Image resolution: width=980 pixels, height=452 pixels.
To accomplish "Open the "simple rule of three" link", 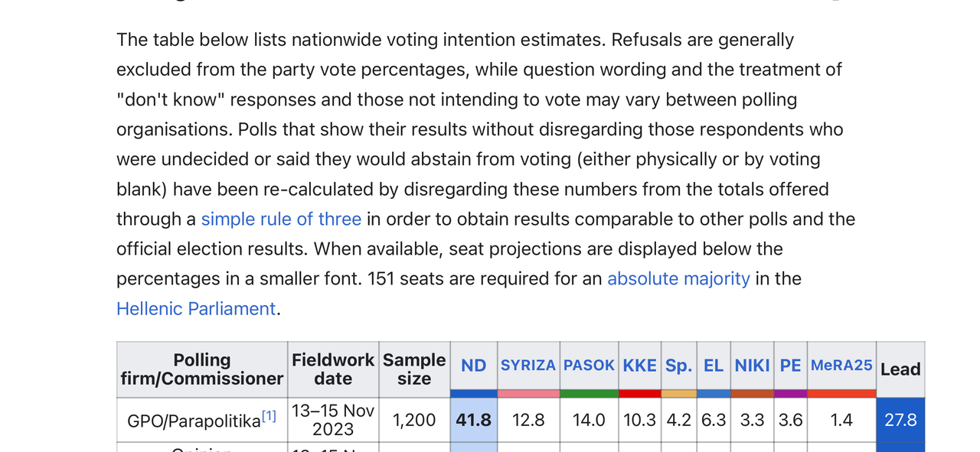I will coord(281,219).
